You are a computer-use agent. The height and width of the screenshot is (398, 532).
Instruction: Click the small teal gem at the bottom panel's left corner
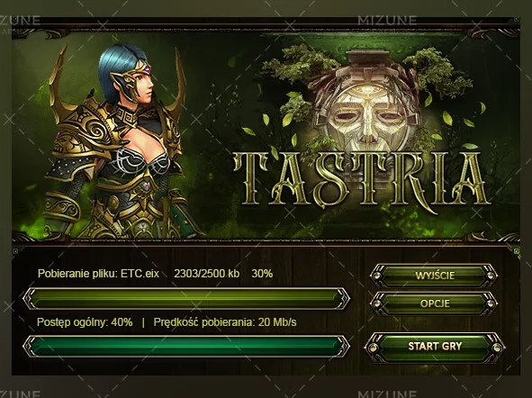15,251
